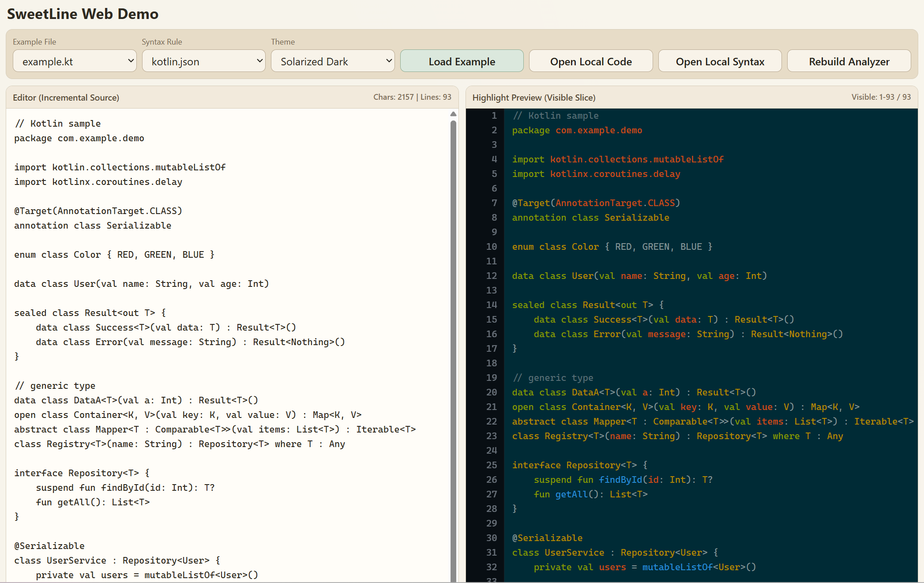Screen dimensions: 924x583
Task: Click 'interface Repository<T>' line in editor
Action: pyautogui.click(x=82, y=473)
